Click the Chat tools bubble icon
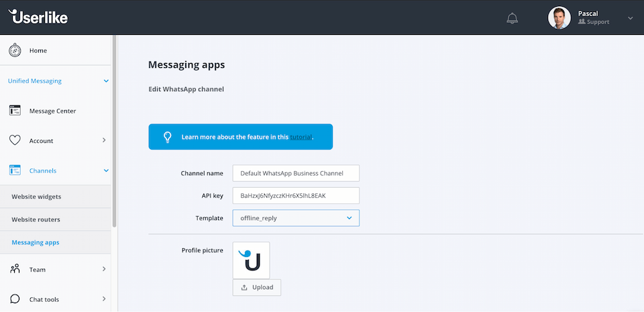 [x=15, y=299]
